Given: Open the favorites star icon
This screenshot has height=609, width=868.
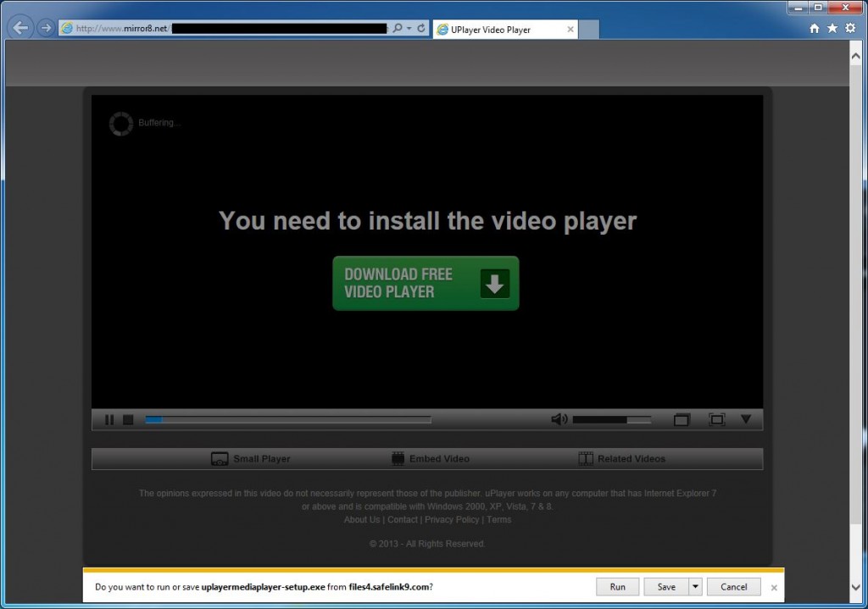Looking at the screenshot, I should [832, 28].
